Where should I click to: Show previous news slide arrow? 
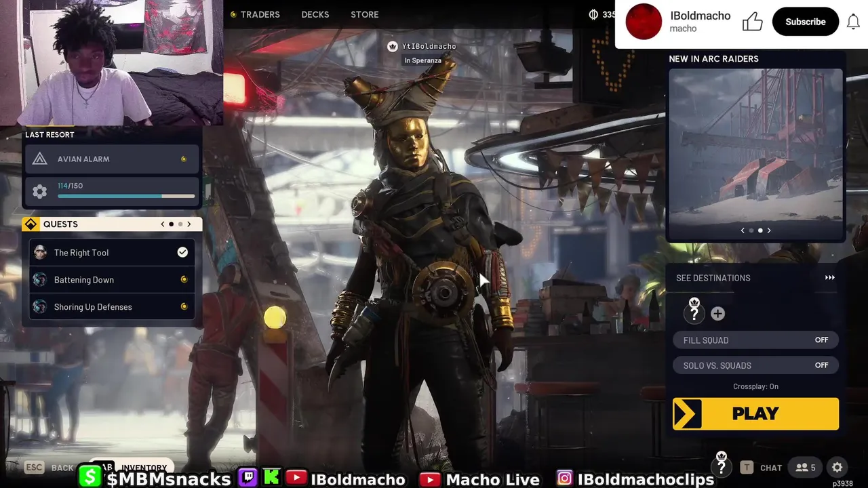click(743, 230)
